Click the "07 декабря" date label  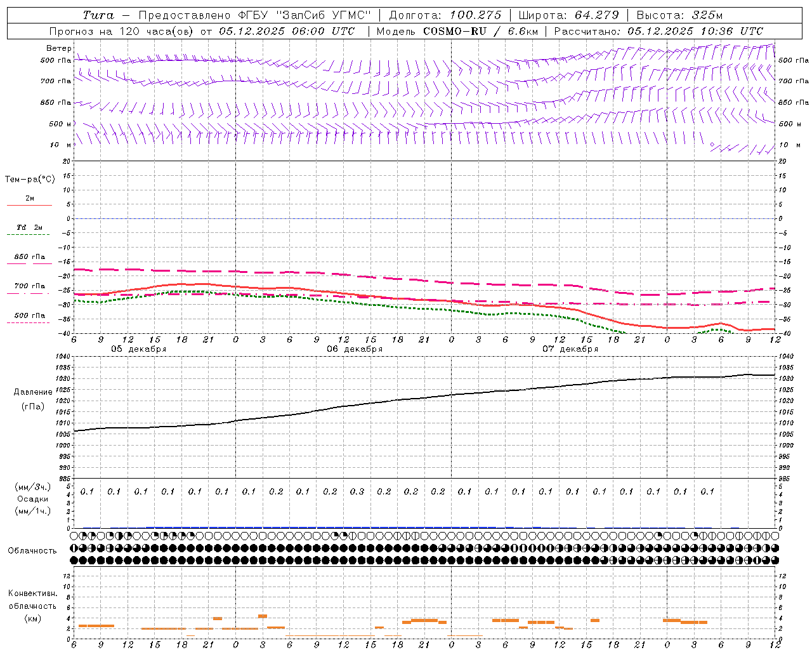[570, 349]
